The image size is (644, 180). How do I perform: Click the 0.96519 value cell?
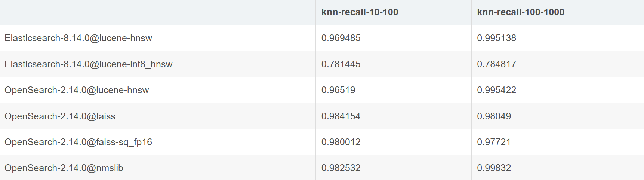point(338,90)
